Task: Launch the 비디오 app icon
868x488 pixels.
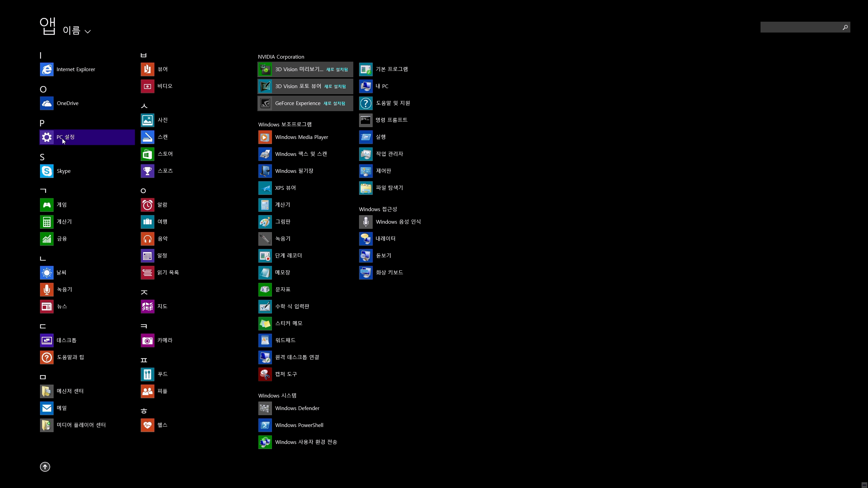Action: [x=147, y=86]
